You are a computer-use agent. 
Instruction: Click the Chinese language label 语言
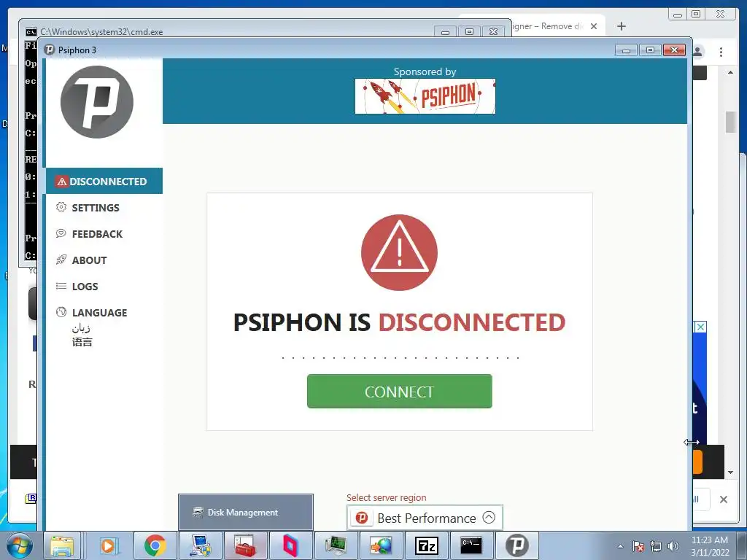(82, 342)
